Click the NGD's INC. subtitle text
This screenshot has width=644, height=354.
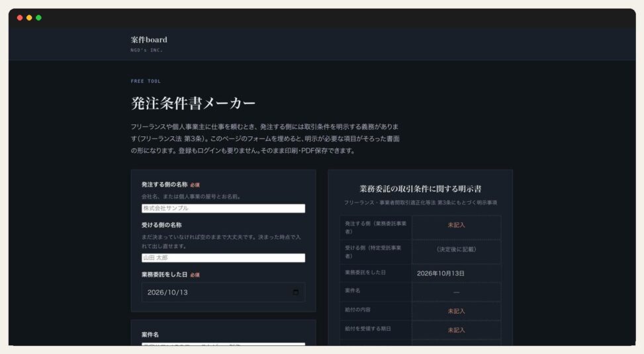tap(147, 50)
